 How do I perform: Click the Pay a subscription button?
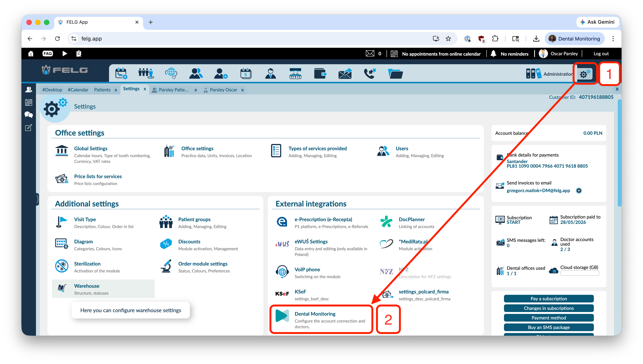click(x=549, y=299)
